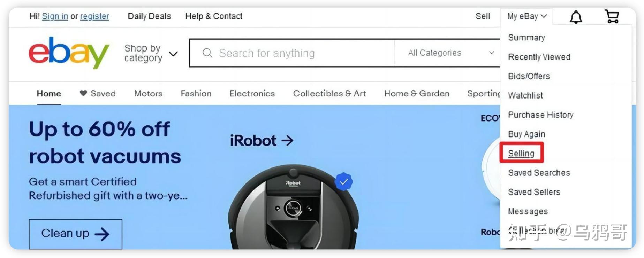This screenshot has width=644, height=258.
Task: Click the search magnifier icon
Action: 207,53
